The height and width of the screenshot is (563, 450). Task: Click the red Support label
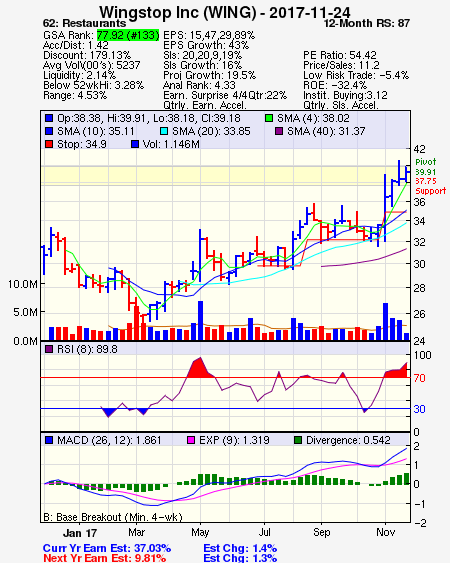click(431, 191)
